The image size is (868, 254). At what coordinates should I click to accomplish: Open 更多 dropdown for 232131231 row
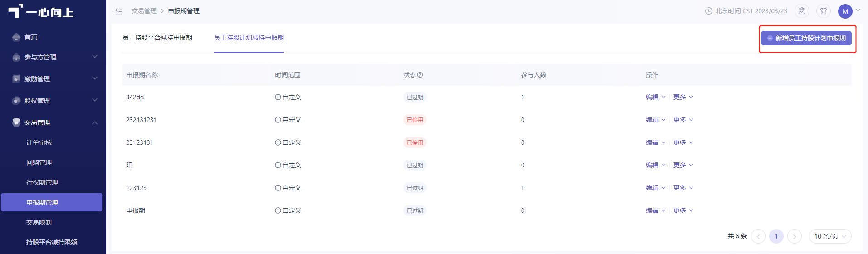pyautogui.click(x=683, y=120)
